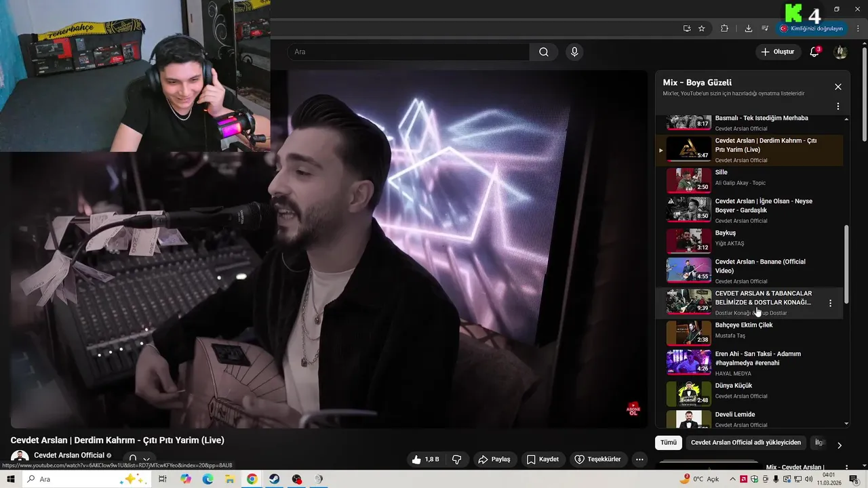
Task: Open File Explorer from taskbar
Action: [x=230, y=479]
